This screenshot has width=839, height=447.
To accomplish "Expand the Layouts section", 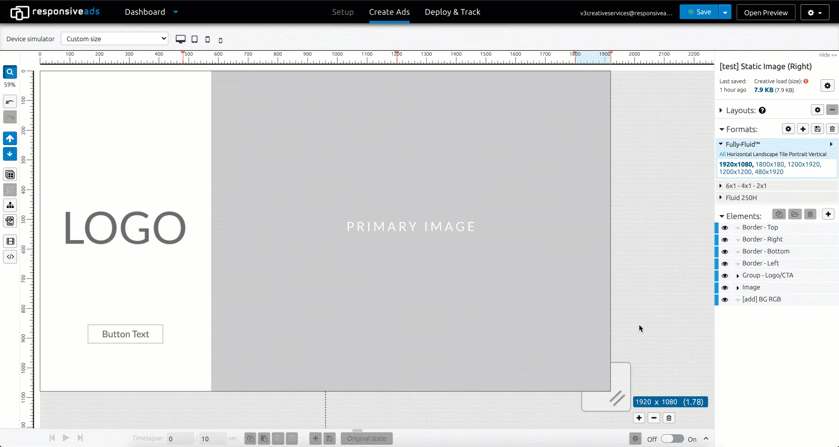I will pyautogui.click(x=721, y=110).
